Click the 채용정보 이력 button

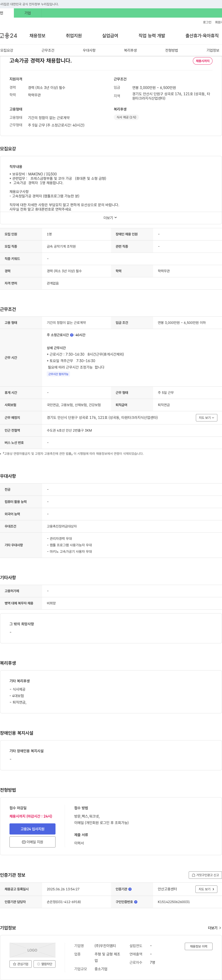(198, 946)
